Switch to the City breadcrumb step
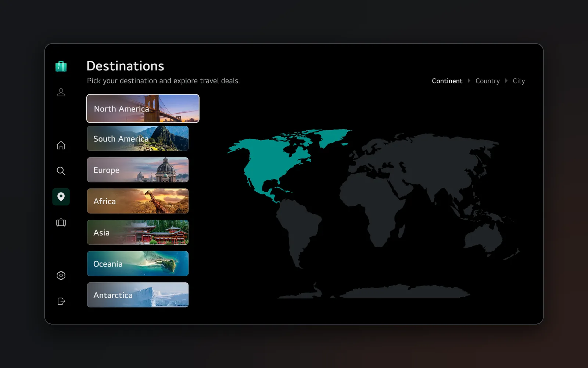 pyautogui.click(x=519, y=81)
